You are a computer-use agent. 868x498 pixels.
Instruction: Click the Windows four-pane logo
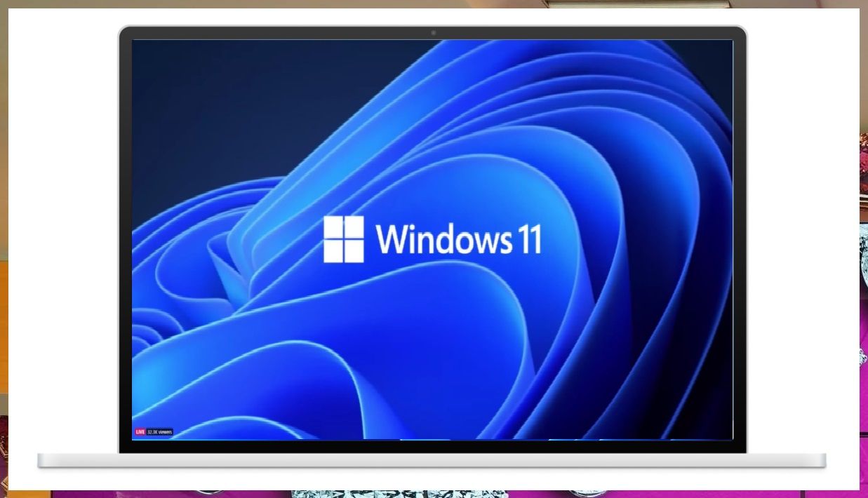coord(344,239)
